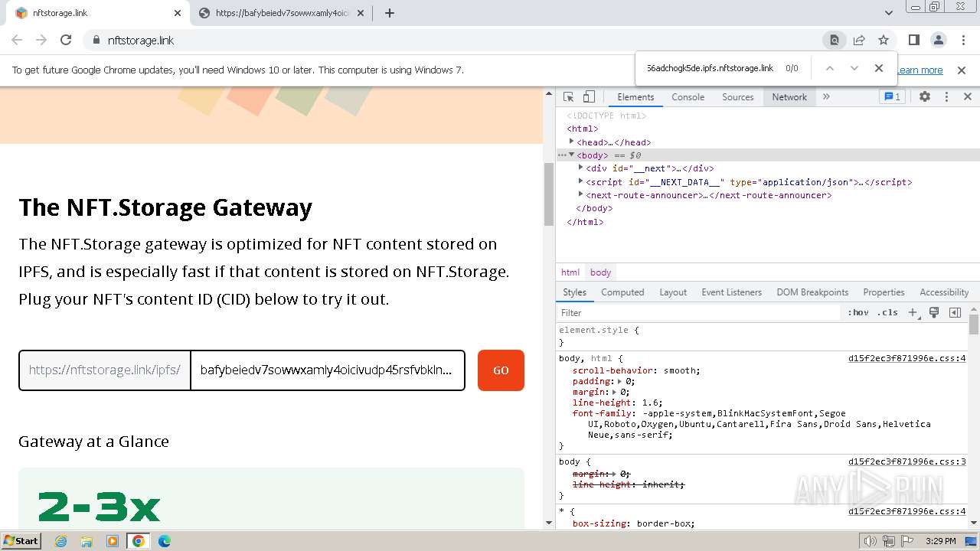This screenshot has width=980, height=551.
Task: Open the DevTools three-dot customize menu
Action: [x=946, y=97]
